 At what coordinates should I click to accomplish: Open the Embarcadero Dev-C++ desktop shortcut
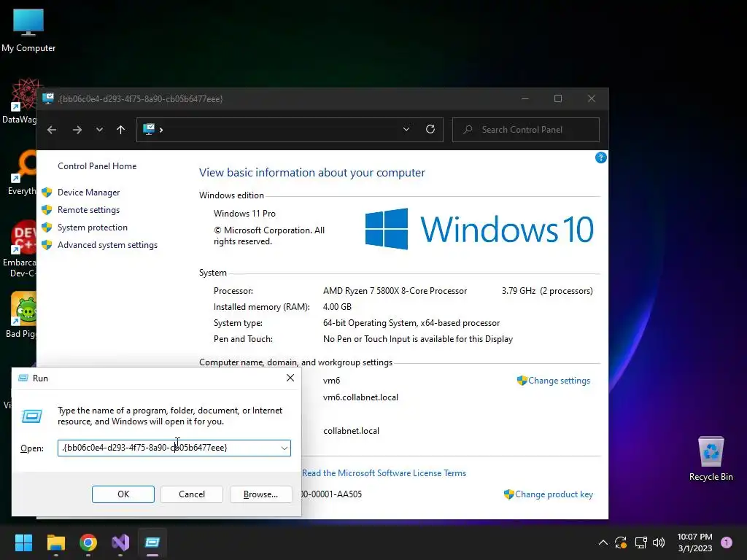(x=19, y=249)
